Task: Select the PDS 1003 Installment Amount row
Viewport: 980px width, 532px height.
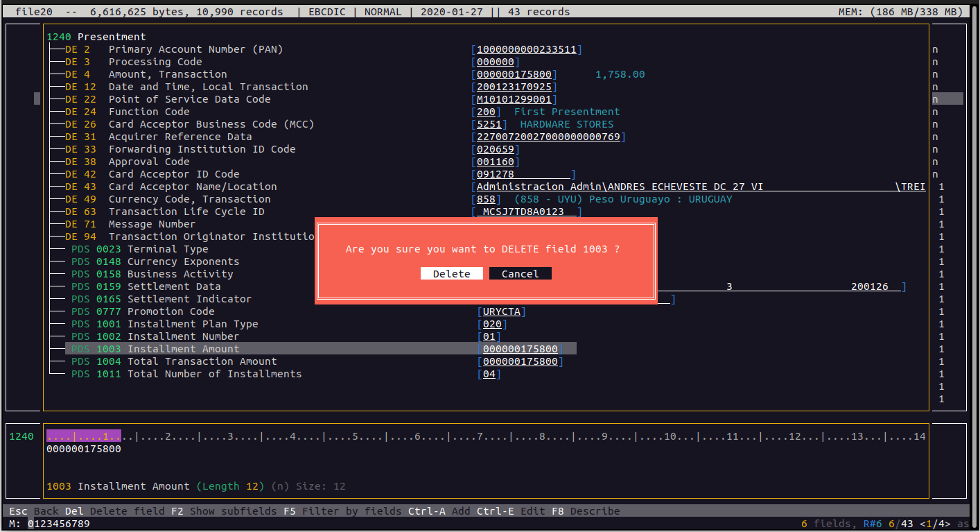Action: (183, 349)
